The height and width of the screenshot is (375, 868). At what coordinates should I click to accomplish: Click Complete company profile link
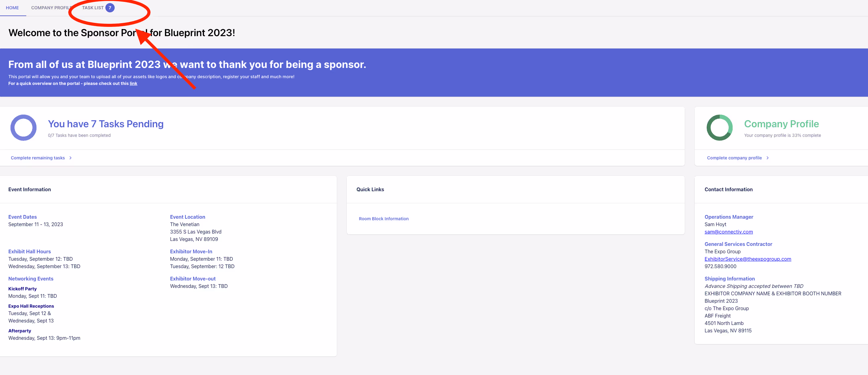[734, 158]
